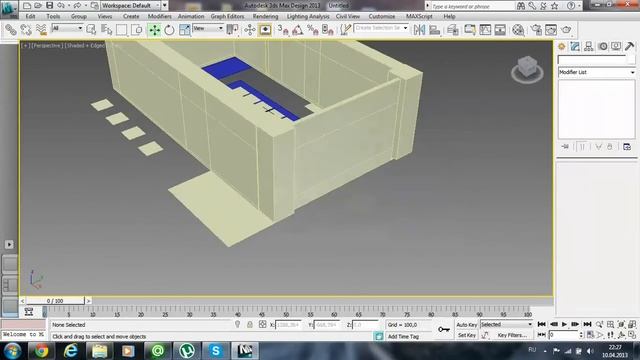Click the Key Filters button
This screenshot has width=640, height=360.
pos(512,335)
